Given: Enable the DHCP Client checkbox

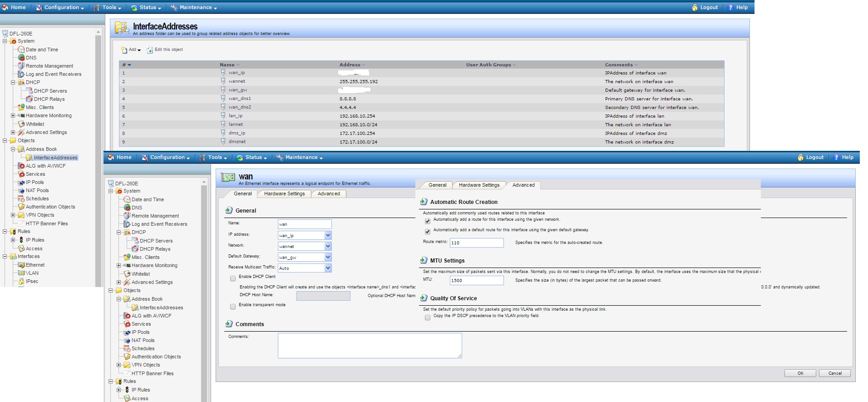Looking at the screenshot, I should click(x=233, y=278).
